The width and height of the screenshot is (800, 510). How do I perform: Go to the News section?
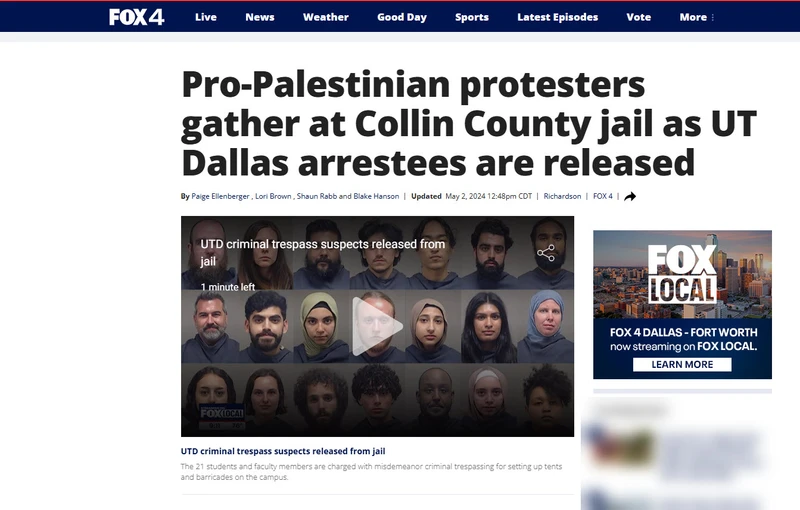pyautogui.click(x=260, y=17)
